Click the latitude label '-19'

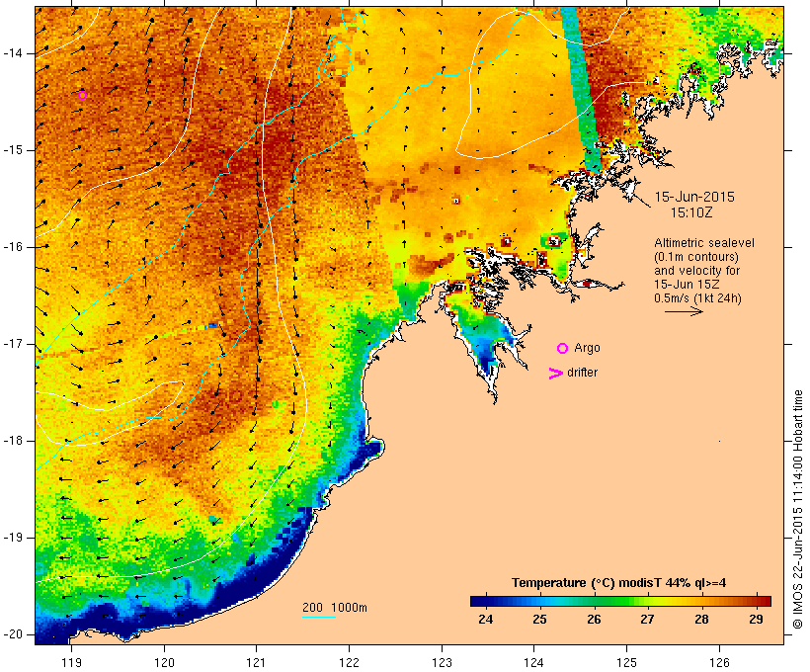point(12,538)
